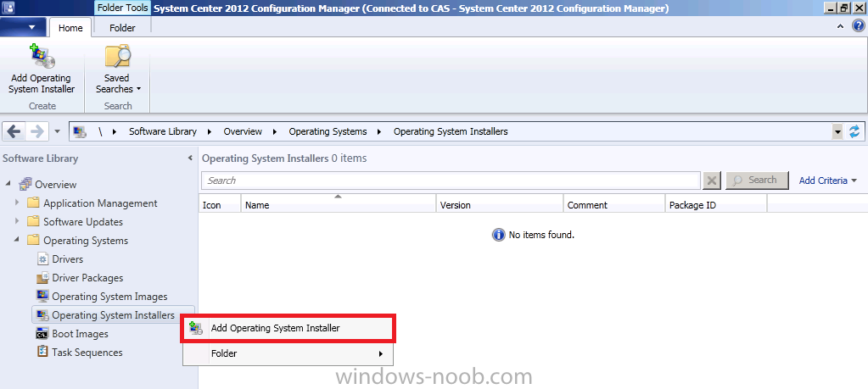Click the Add Operating System Installer ribbon icon
868x389 pixels.
point(42,57)
